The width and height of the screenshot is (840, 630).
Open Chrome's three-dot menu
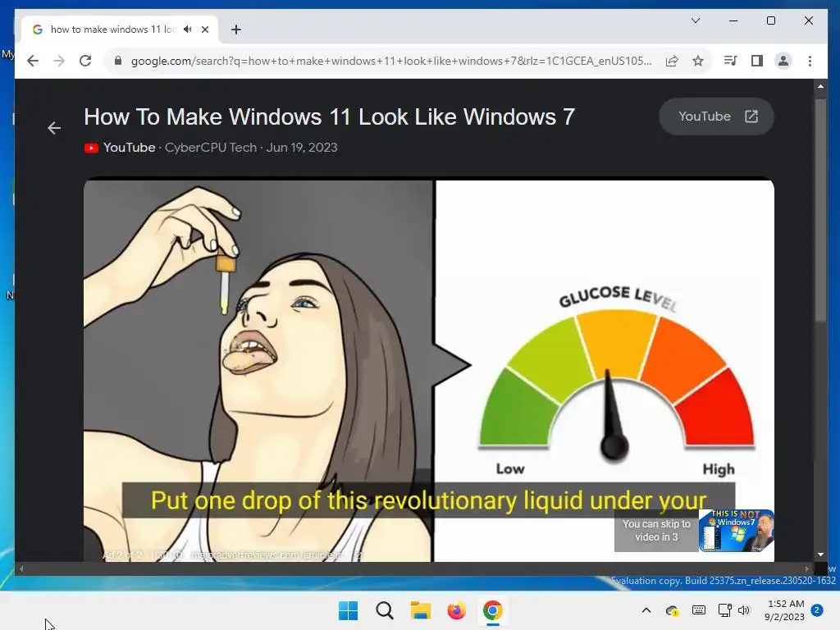[x=810, y=61]
